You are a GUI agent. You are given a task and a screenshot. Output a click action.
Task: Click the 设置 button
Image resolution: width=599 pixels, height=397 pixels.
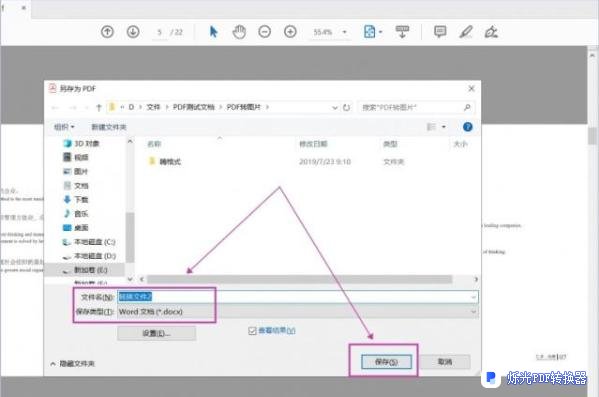[x=157, y=333]
